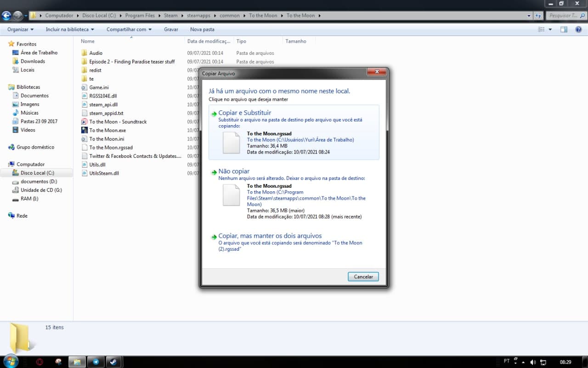Expand the view options dropdown arrow
Image resolution: width=588 pixels, height=368 pixels.
550,29
